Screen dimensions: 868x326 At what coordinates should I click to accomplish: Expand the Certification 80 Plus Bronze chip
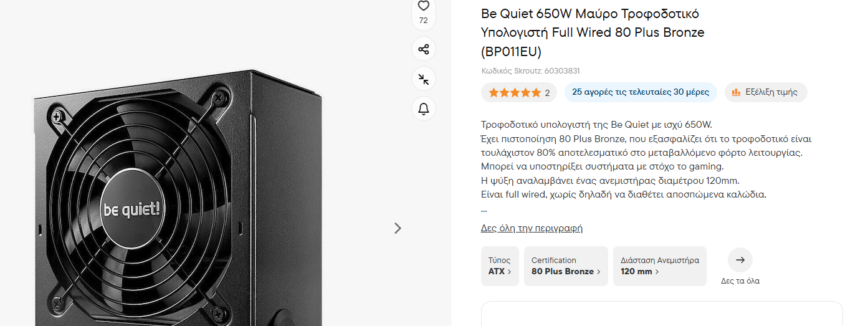click(566, 266)
